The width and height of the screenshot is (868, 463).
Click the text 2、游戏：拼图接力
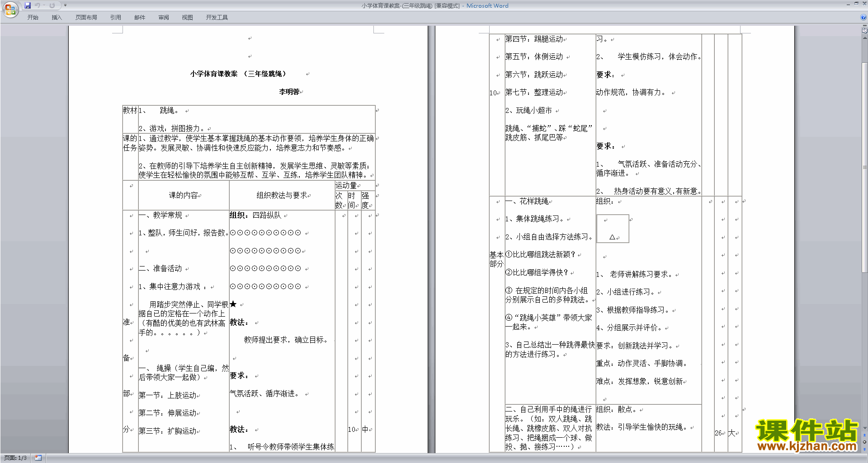(x=172, y=128)
